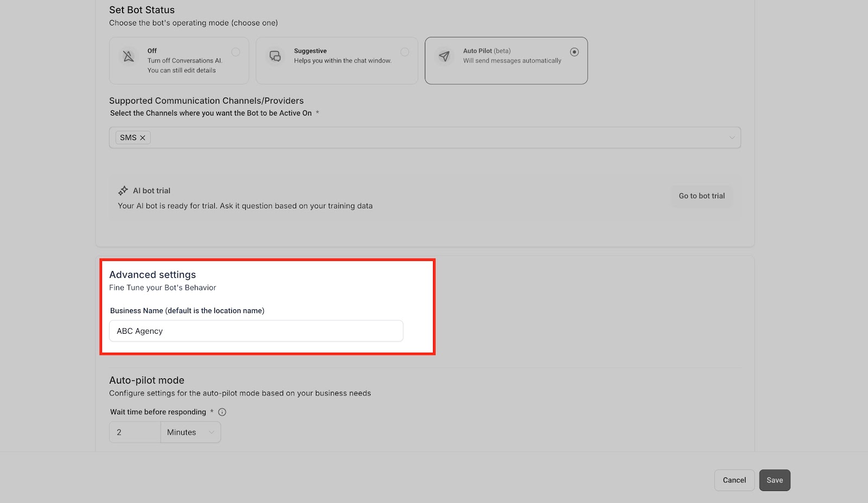Image resolution: width=868 pixels, height=503 pixels.
Task: Show the wait time info tooltip icon
Action: pos(222,412)
